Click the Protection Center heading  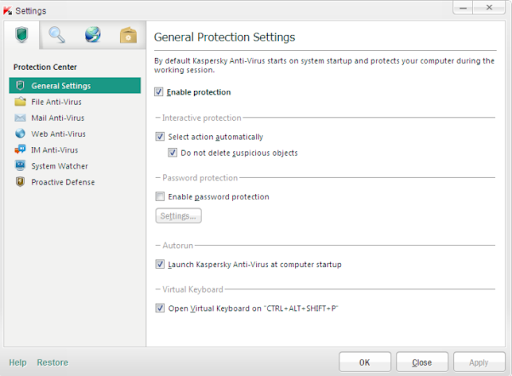coord(45,67)
